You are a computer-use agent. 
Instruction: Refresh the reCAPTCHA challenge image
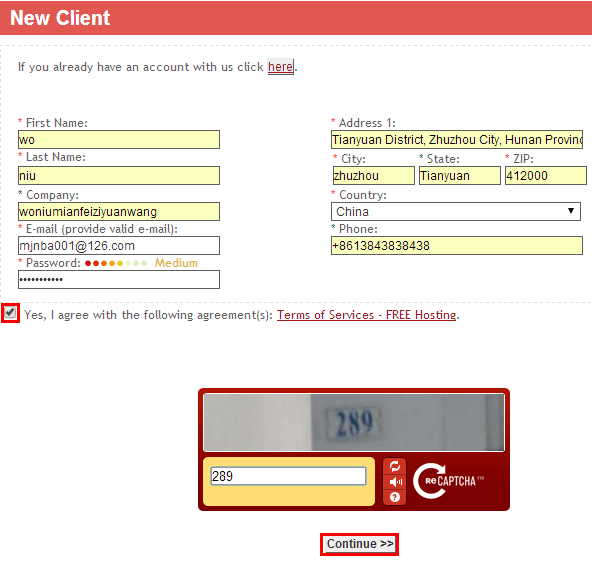click(x=395, y=466)
